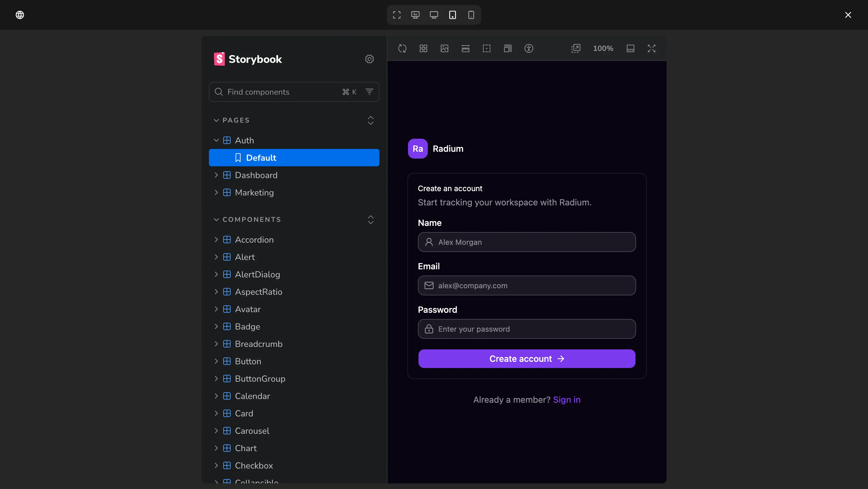868x489 pixels.
Task: Open the Checkbox component
Action: tap(294, 465)
